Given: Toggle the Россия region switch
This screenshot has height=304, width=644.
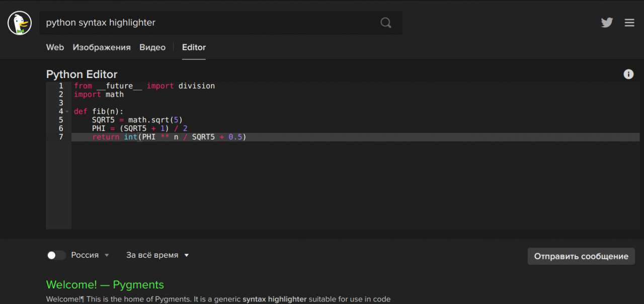Looking at the screenshot, I should (56, 255).
